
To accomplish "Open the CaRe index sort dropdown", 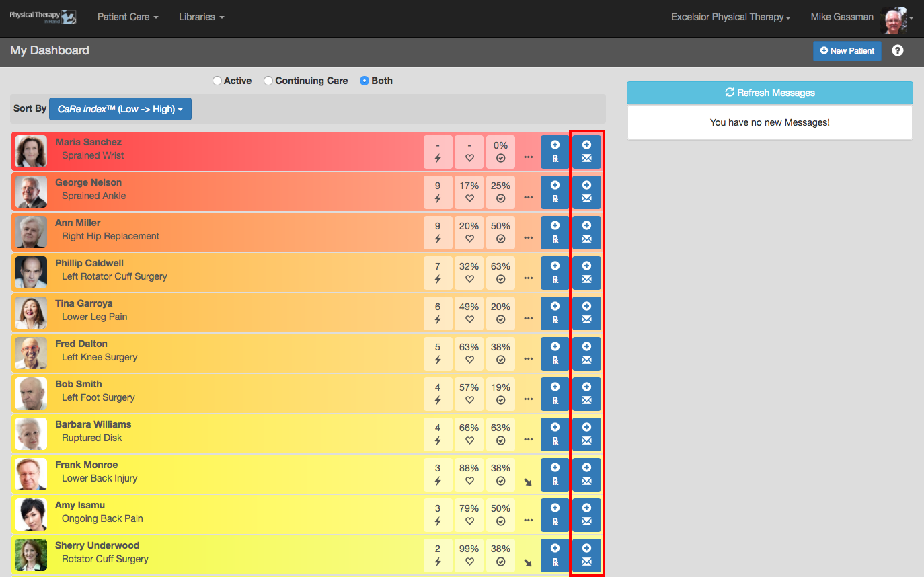I will 120,109.
